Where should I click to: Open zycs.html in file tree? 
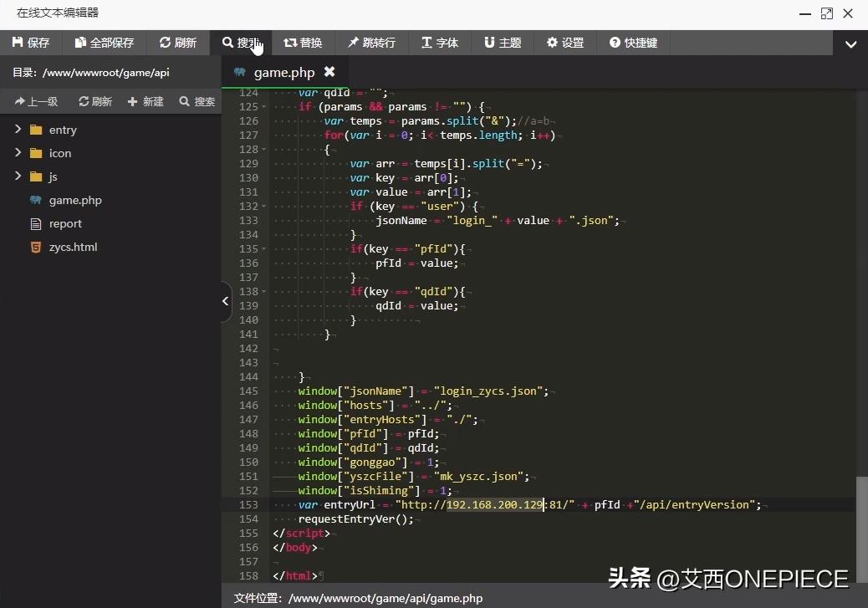[73, 247]
